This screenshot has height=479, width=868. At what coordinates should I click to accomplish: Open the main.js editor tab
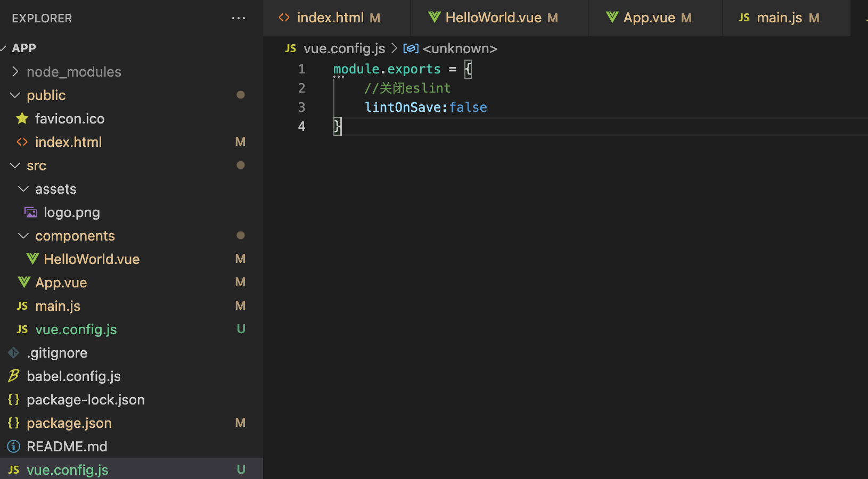coord(779,18)
